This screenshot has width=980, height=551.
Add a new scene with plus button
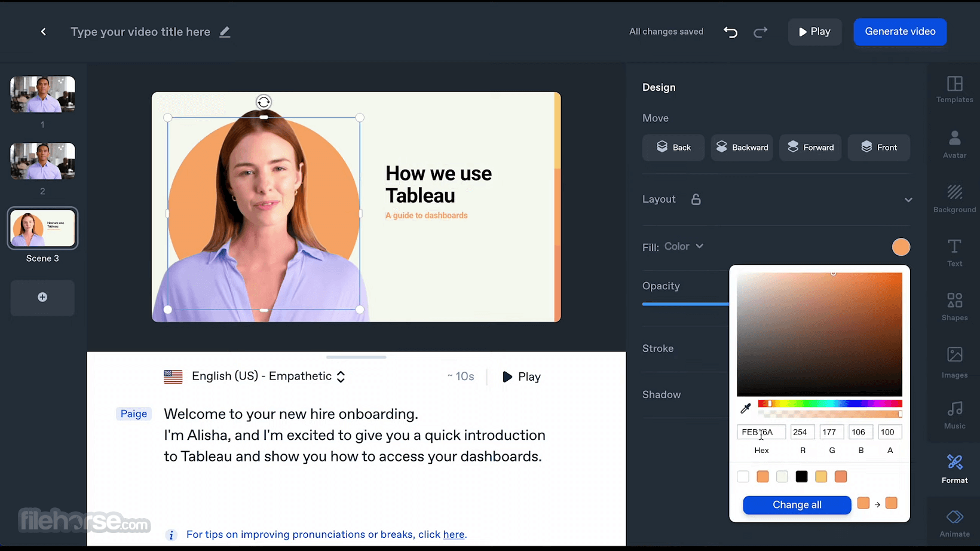pos(42,298)
